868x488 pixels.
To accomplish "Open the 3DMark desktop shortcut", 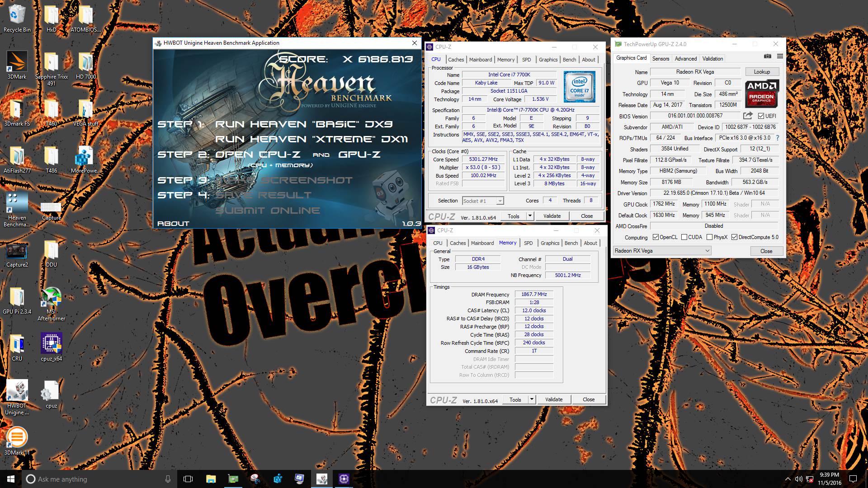I will 17,65.
